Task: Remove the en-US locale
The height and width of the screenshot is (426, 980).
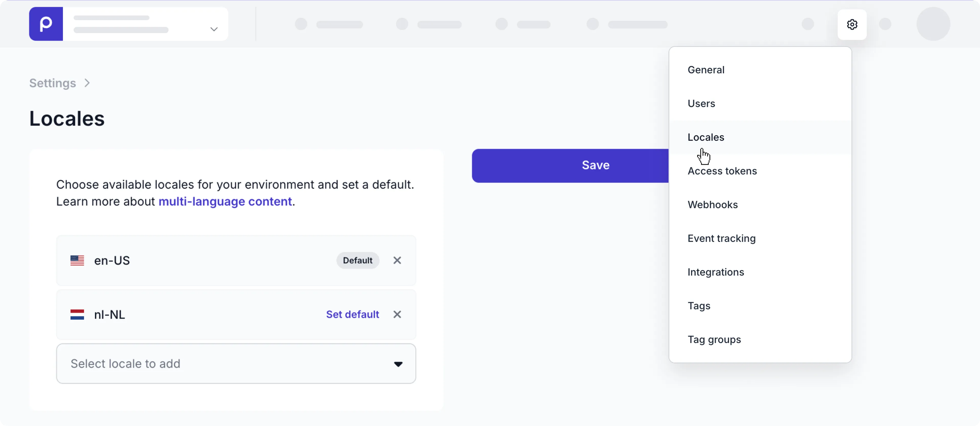Action: click(x=397, y=261)
